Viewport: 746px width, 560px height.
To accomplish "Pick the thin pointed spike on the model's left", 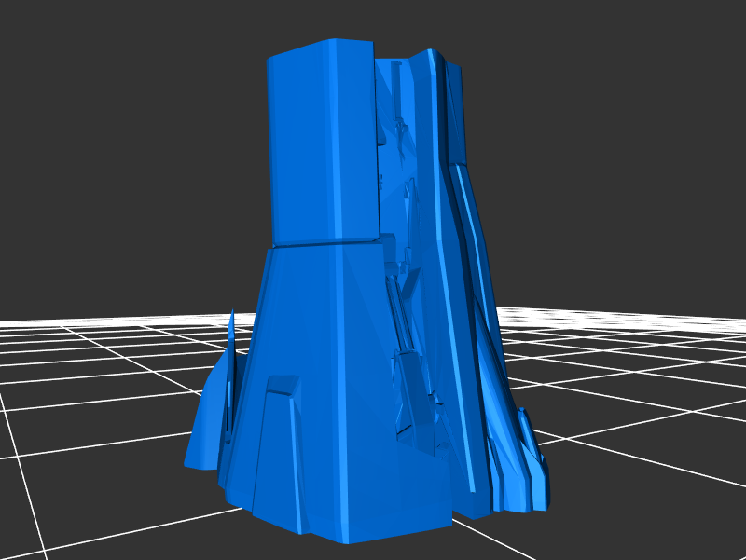I will pos(231,335).
